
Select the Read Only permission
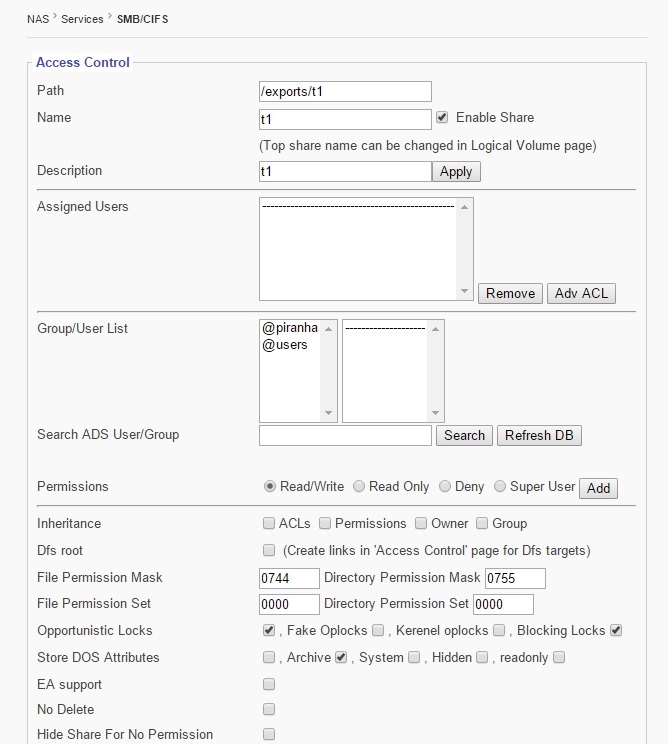tap(359, 487)
